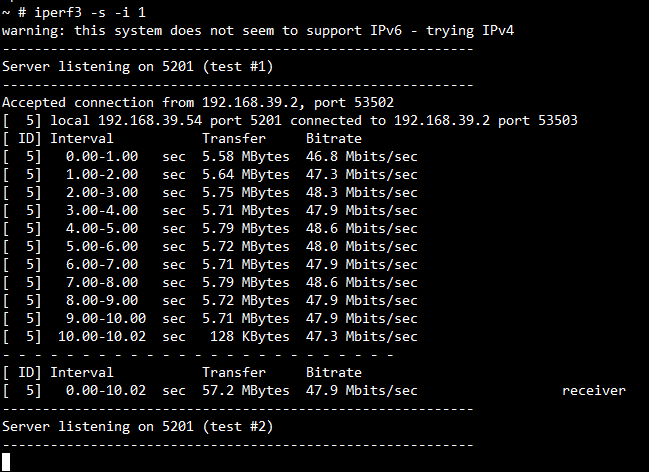The height and width of the screenshot is (472, 649).
Task: Click the 'receiver' label in the summary row
Action: pyautogui.click(x=594, y=391)
